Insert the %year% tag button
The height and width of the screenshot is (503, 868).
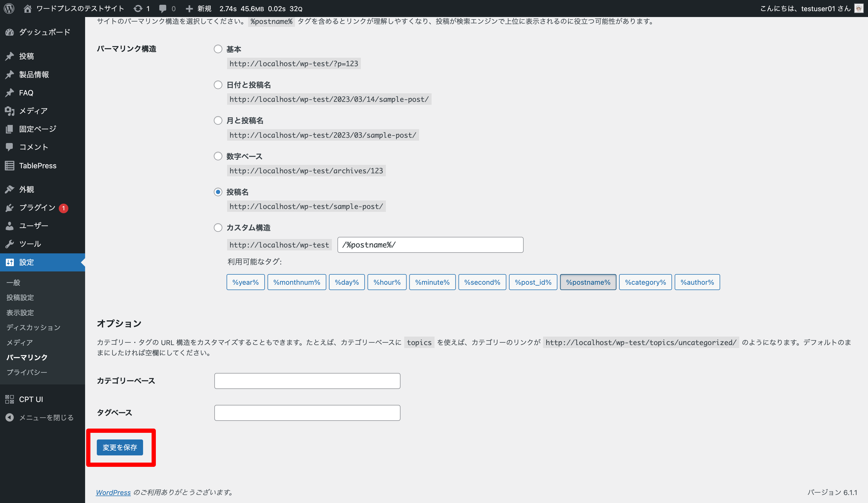coord(246,282)
